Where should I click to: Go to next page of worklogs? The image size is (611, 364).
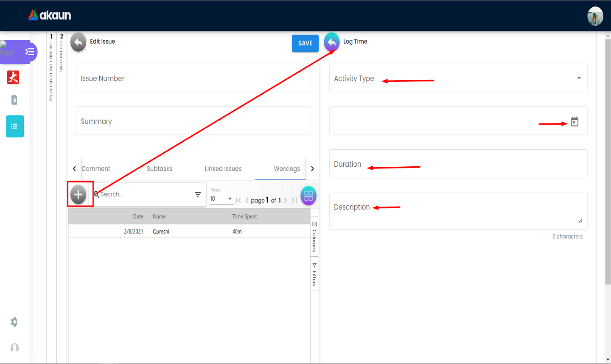pyautogui.click(x=286, y=200)
